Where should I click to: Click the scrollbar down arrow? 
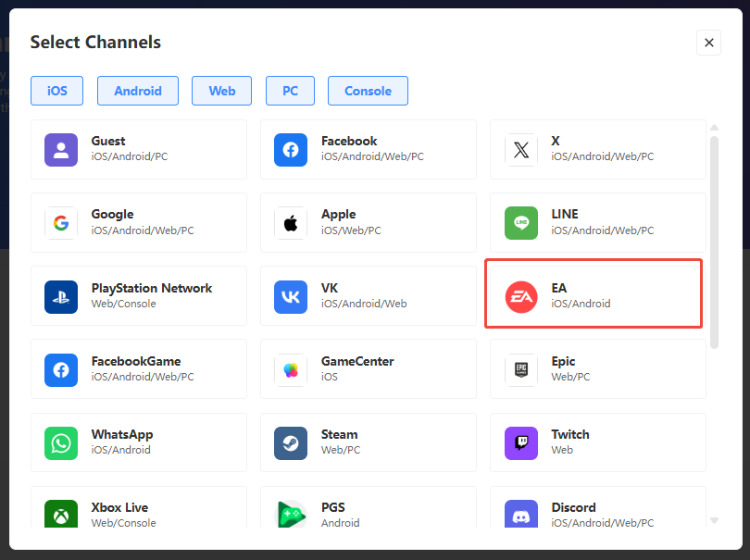point(713,520)
